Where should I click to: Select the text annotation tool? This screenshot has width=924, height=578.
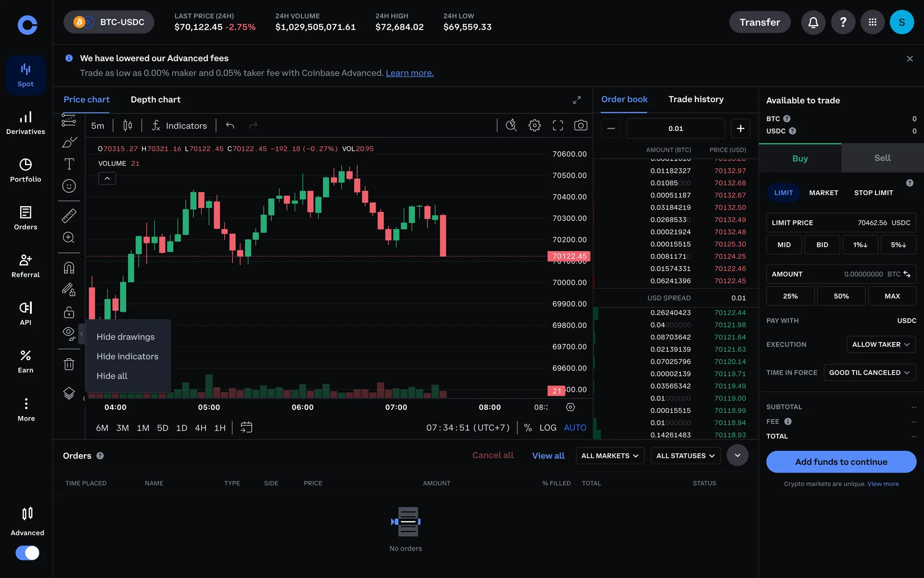pyautogui.click(x=69, y=164)
